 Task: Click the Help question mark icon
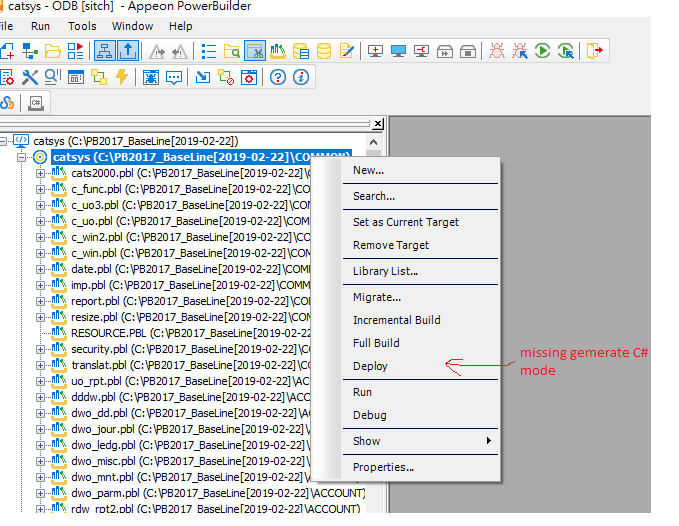278,77
